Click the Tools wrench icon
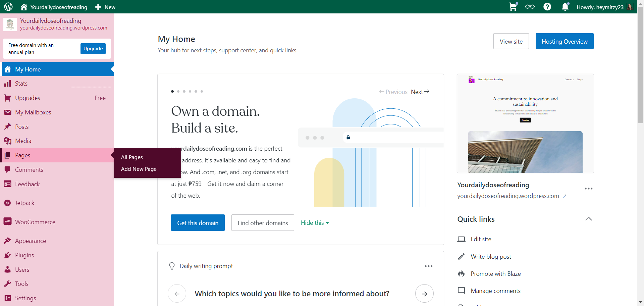 tap(7, 284)
